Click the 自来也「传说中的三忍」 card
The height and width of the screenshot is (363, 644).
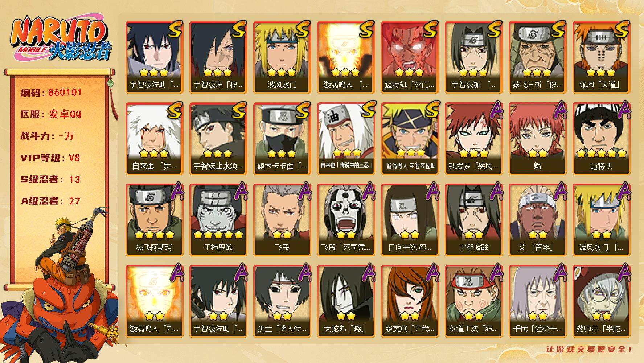click(346, 139)
